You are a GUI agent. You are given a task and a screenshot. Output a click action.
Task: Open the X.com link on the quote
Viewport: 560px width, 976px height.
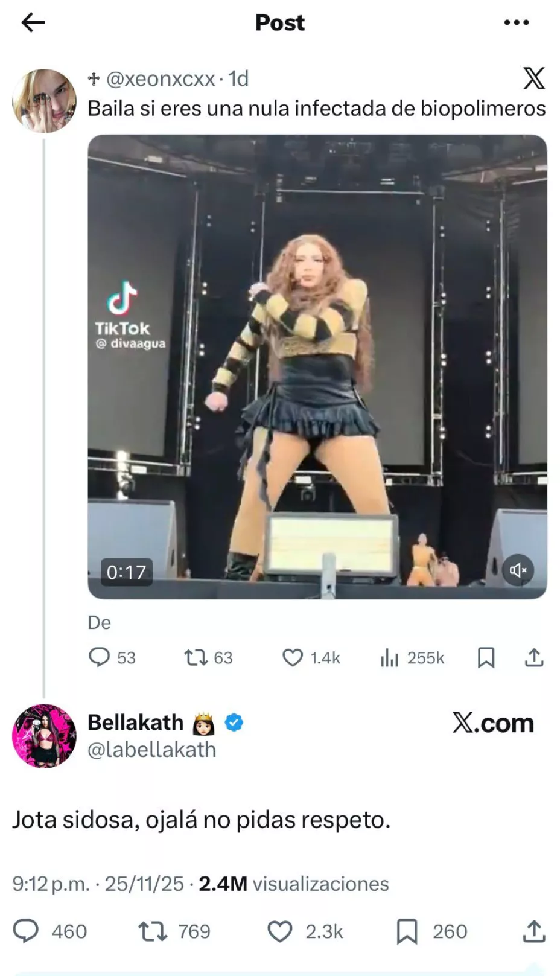coord(494,723)
